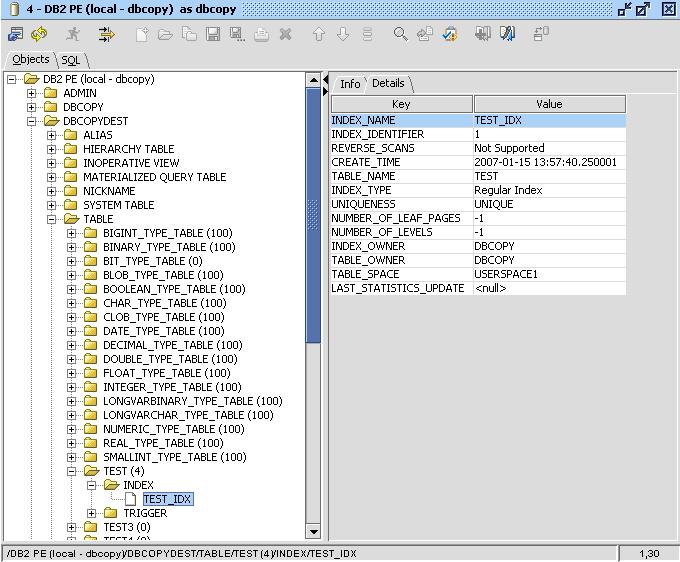680x562 pixels.
Task: Click the yellow reconnect/refresh arrows icon
Action: click(39, 34)
